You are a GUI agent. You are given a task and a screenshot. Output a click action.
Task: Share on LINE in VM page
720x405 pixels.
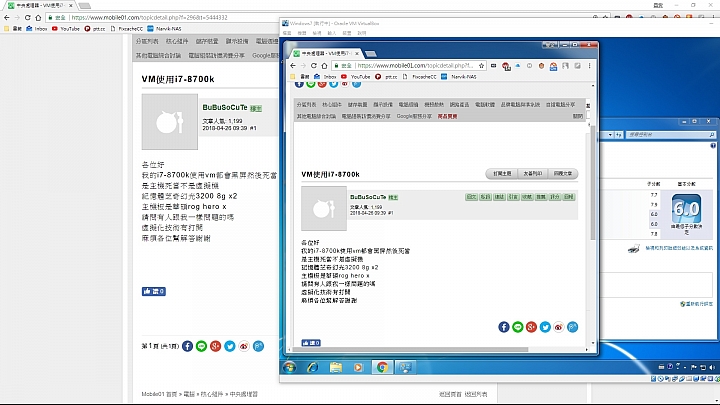click(x=518, y=327)
